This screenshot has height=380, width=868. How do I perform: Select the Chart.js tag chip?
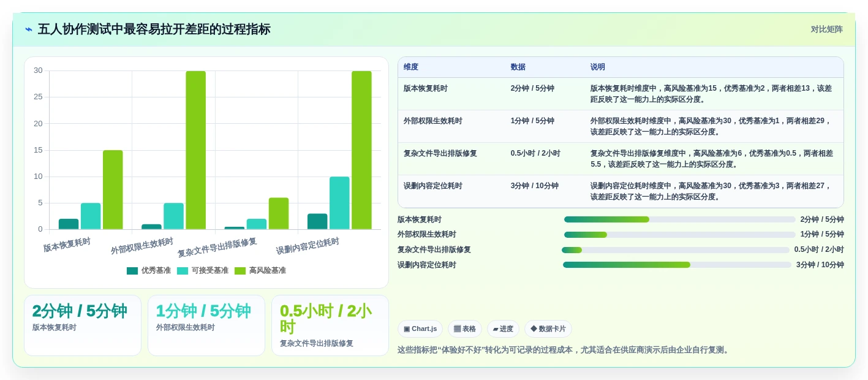(420, 329)
